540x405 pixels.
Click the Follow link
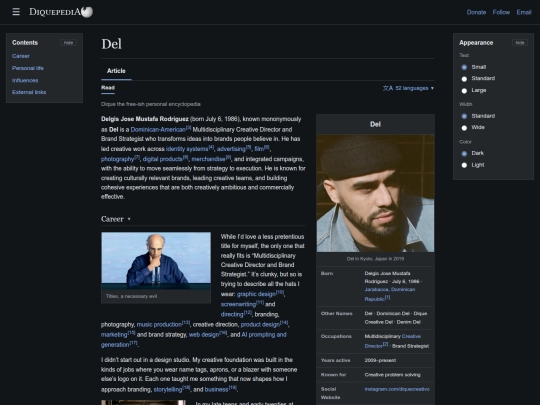click(501, 12)
